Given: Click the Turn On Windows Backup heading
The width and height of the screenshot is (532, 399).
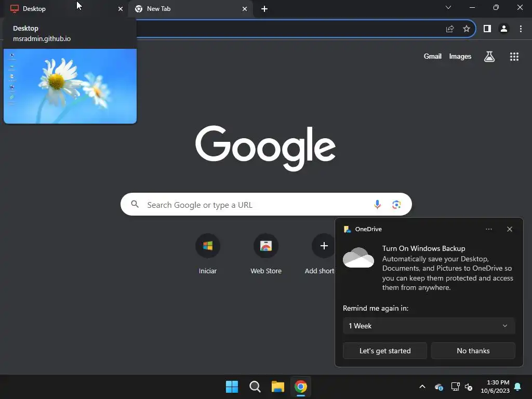Looking at the screenshot, I should (423, 248).
